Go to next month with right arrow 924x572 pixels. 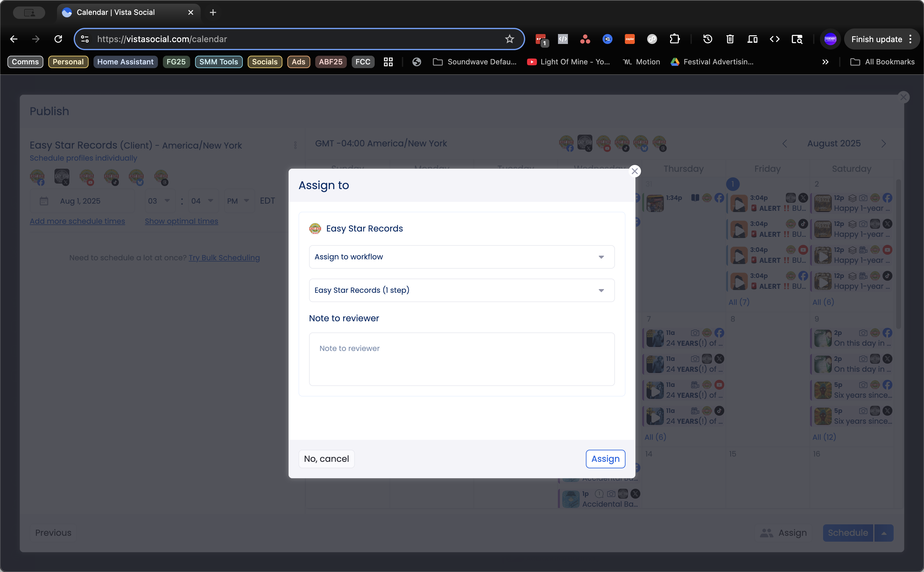click(x=884, y=143)
